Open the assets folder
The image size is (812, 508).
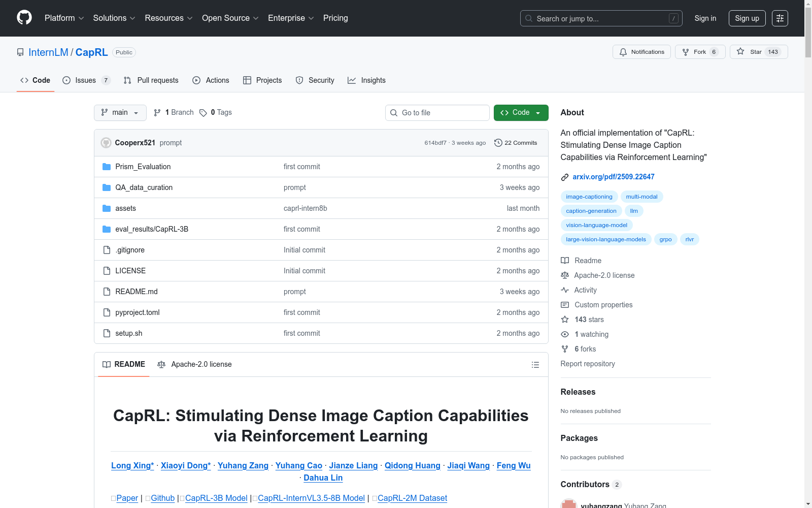point(125,208)
